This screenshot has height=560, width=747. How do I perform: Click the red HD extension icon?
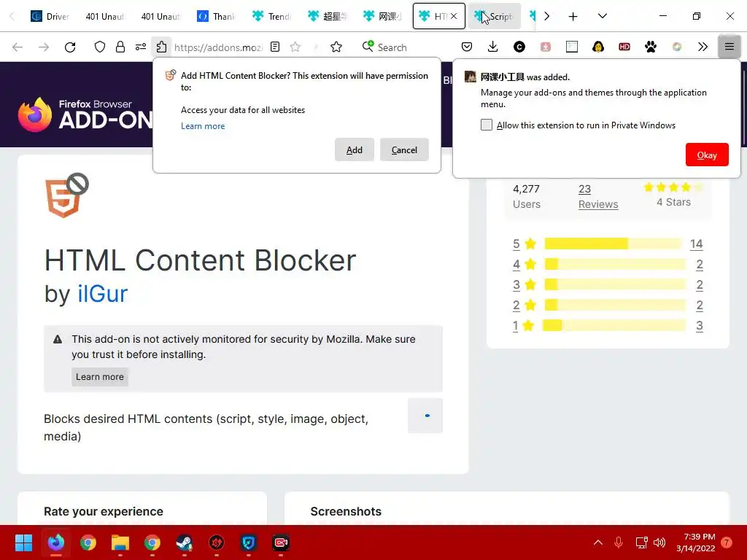[x=624, y=47]
